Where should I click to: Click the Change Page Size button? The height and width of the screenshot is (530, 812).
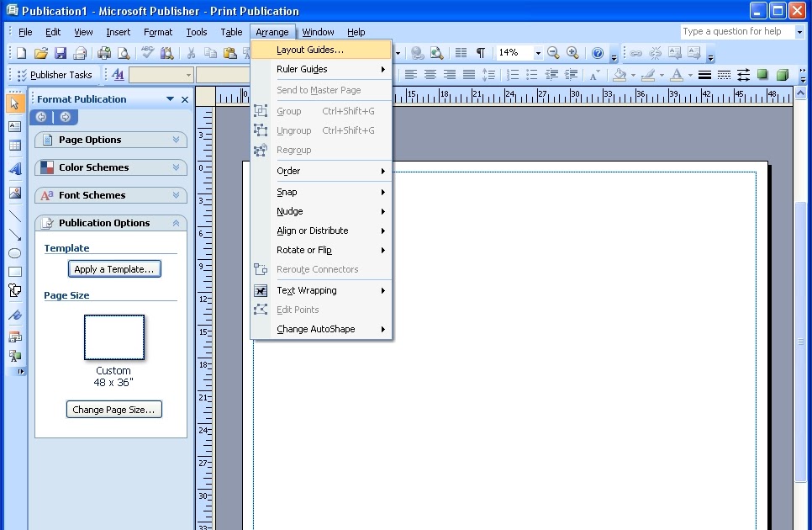coord(114,410)
